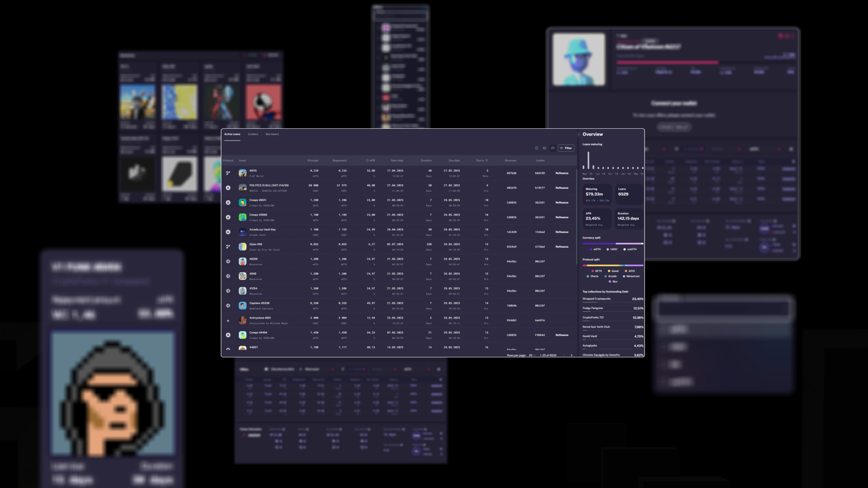Switch to row layout view icon
This screenshot has width=868, height=488.
point(544,148)
